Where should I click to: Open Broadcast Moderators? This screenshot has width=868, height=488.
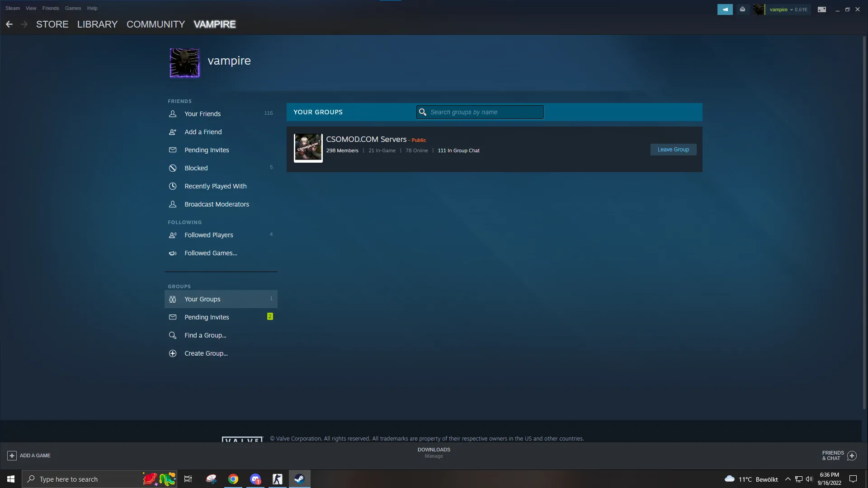point(221,204)
